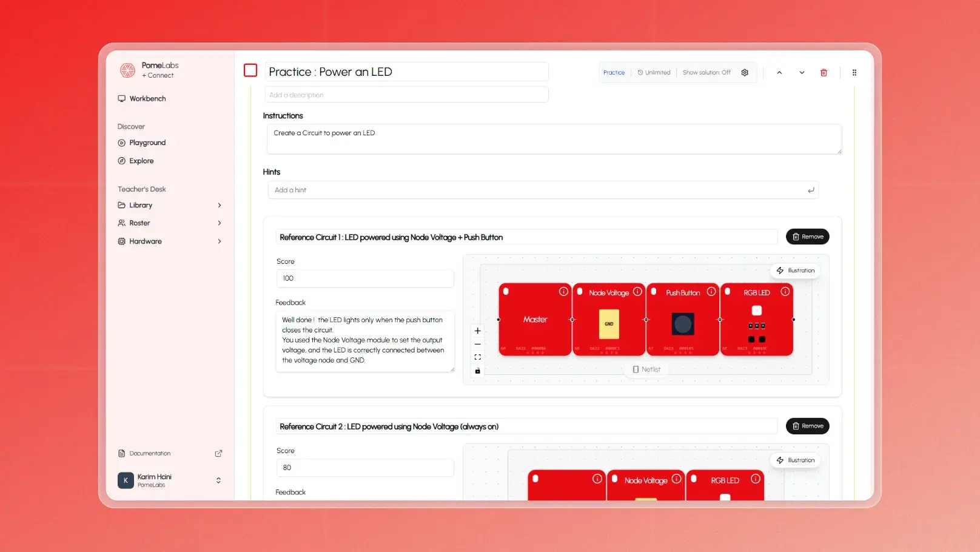The image size is (980, 552).
Task: Click the Illustration button on Circuit 1
Action: coord(795,271)
